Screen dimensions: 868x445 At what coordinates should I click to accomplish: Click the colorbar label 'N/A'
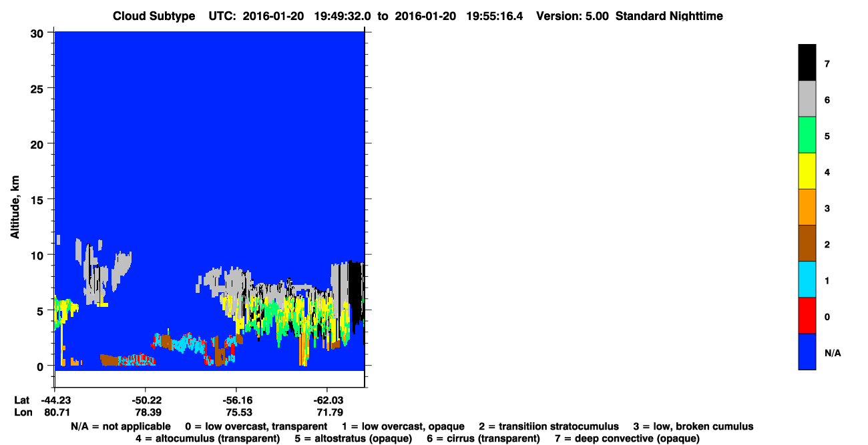click(833, 352)
